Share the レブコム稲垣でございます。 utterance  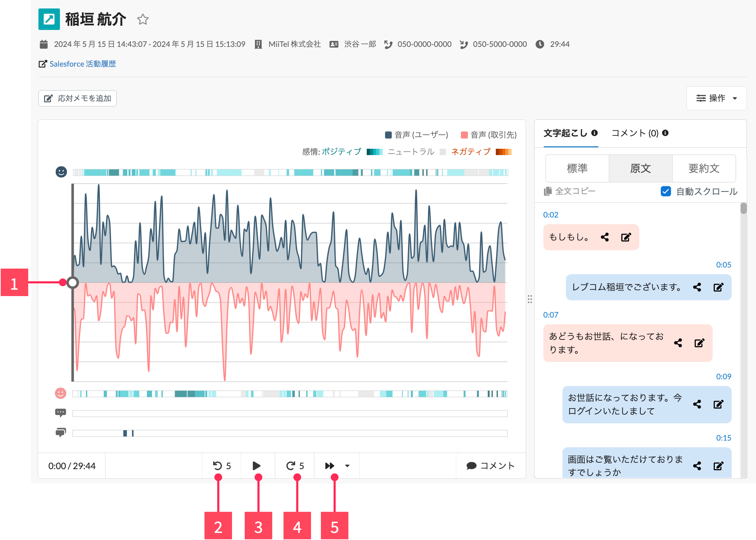(697, 287)
